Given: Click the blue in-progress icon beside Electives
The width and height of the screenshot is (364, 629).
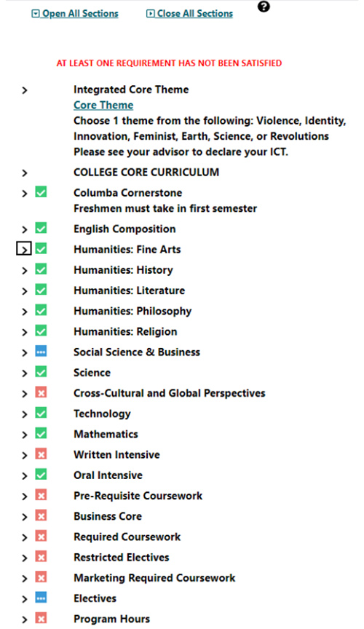Looking at the screenshot, I should click(41, 597).
